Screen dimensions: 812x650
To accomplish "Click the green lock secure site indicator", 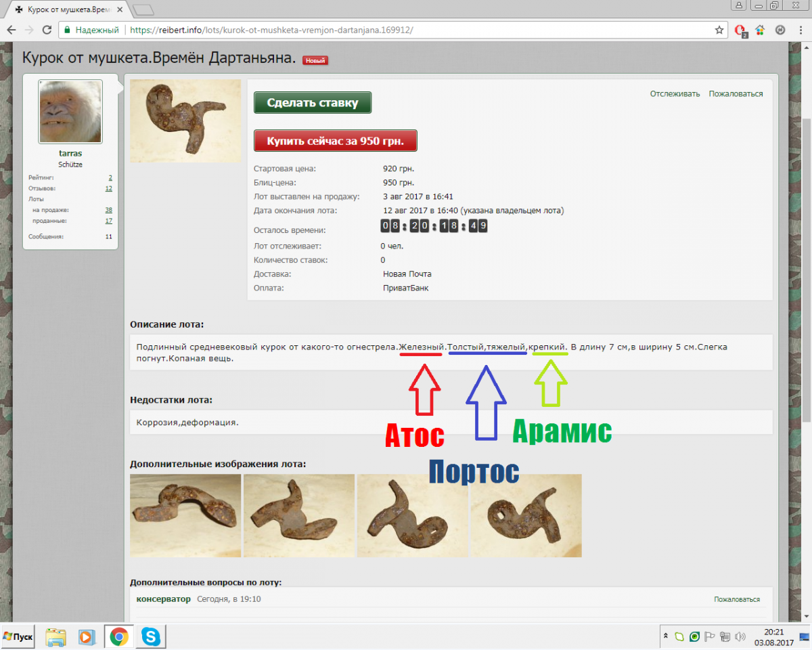I will 66,30.
